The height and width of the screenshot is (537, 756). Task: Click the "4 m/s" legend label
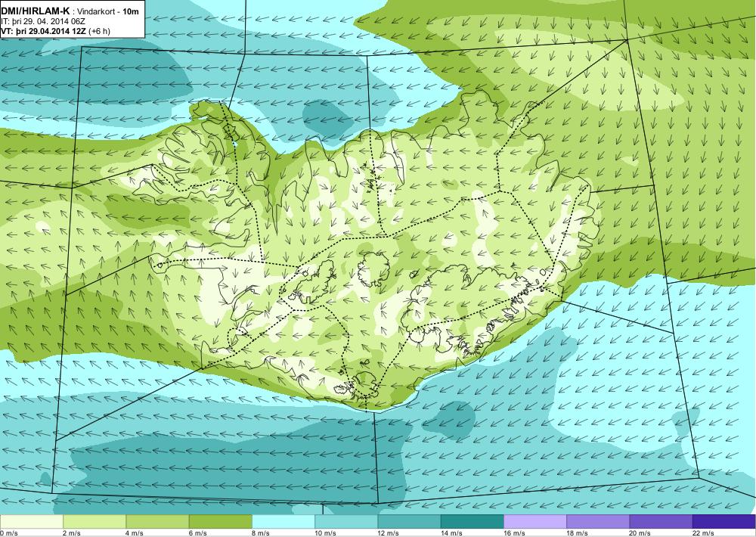coord(135,533)
